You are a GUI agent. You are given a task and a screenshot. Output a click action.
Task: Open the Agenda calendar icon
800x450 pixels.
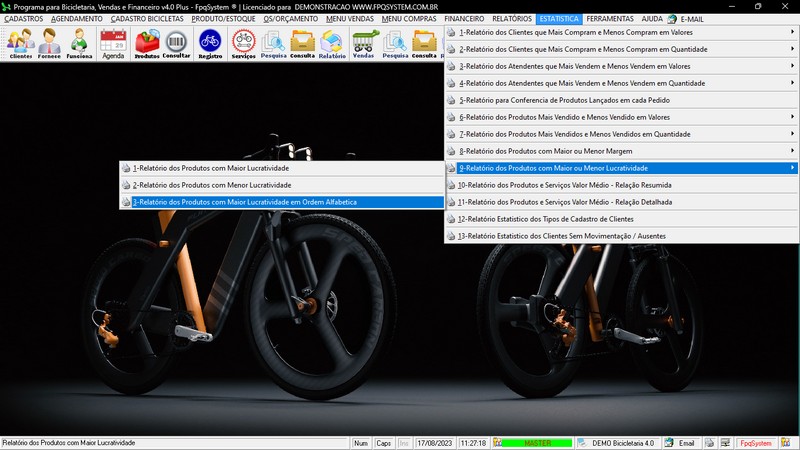[113, 43]
